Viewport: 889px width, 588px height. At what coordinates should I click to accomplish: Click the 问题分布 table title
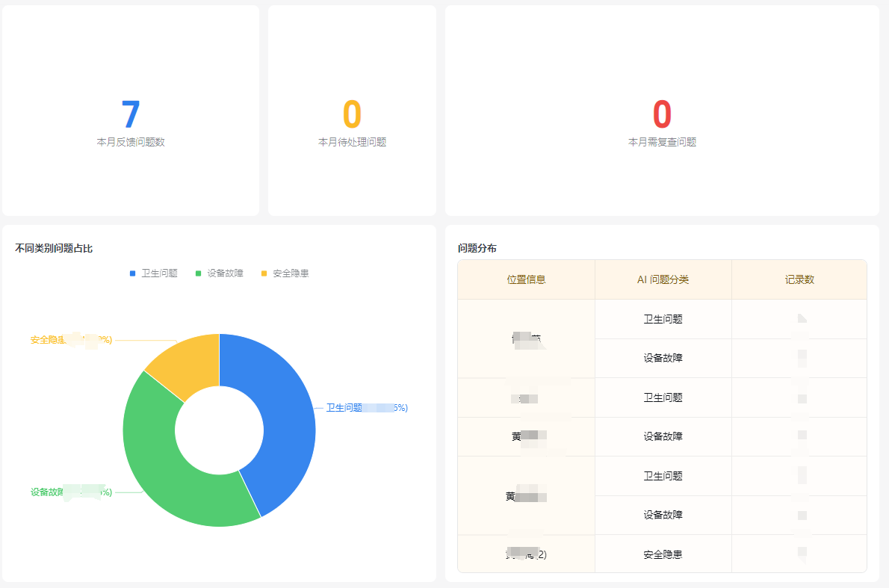(x=477, y=248)
